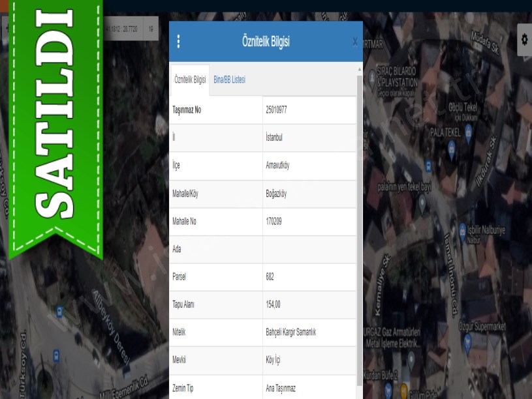Click the Parsel value 682 cell
Screen dimensions: 532x399
pyautogui.click(x=270, y=276)
